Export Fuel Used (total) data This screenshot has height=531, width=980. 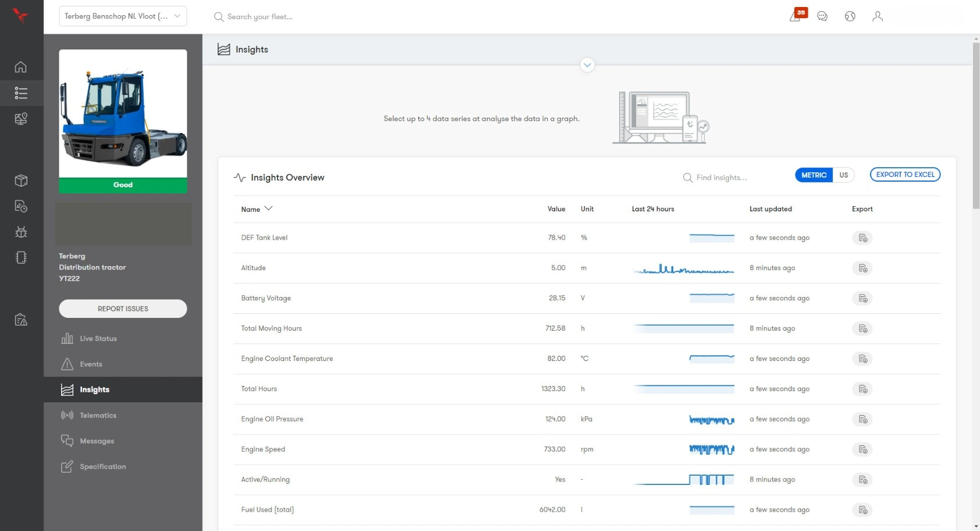[862, 511]
